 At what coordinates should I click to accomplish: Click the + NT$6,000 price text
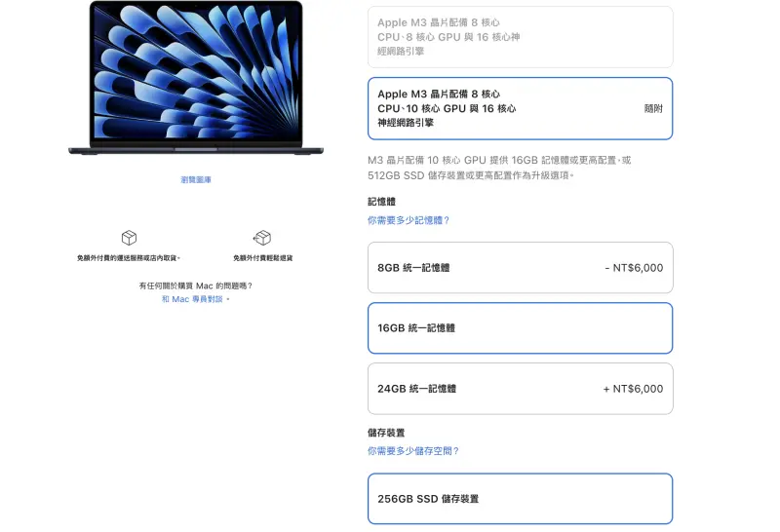pyautogui.click(x=633, y=389)
